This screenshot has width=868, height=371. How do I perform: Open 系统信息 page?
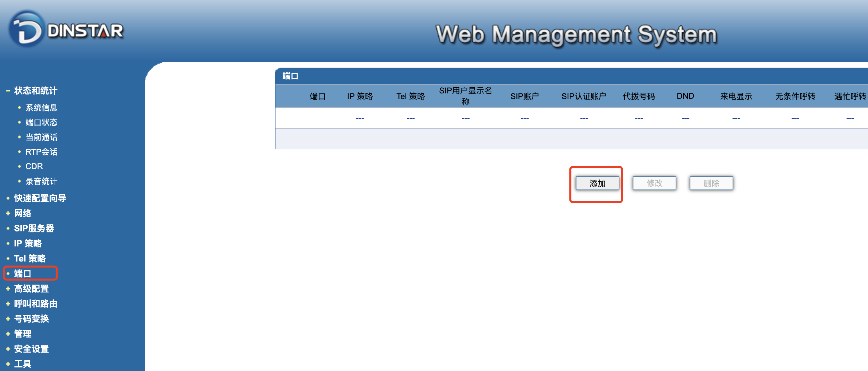pos(41,108)
